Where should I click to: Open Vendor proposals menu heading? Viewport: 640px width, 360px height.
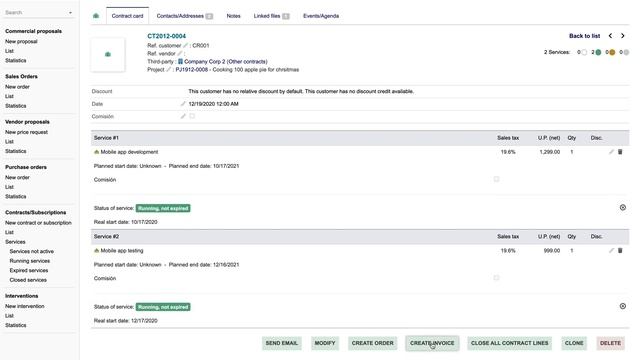pos(27,122)
